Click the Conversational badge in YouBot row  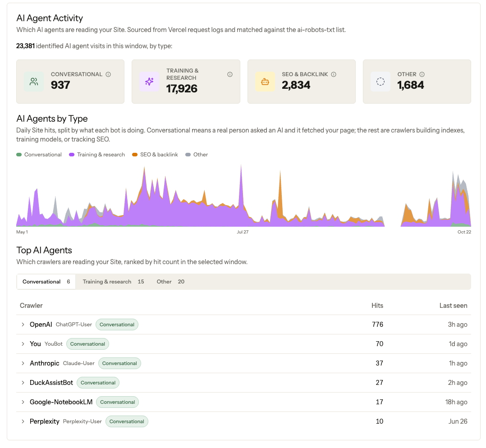click(87, 344)
